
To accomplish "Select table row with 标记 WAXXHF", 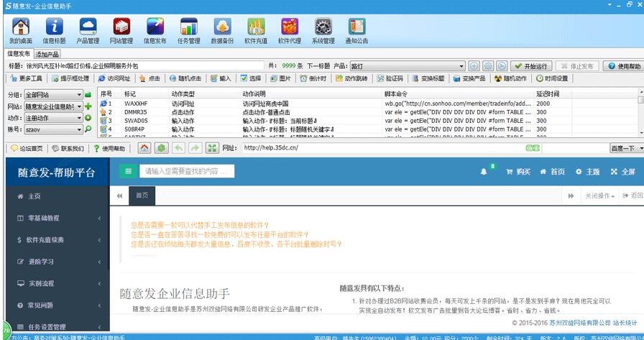I will point(369,104).
